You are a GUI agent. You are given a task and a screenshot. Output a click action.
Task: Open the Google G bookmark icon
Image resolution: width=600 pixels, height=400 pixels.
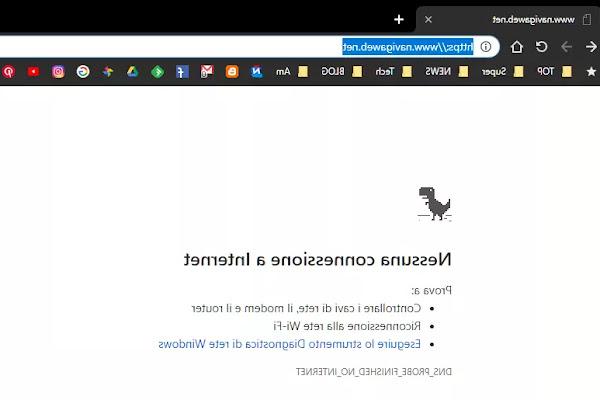83,72
